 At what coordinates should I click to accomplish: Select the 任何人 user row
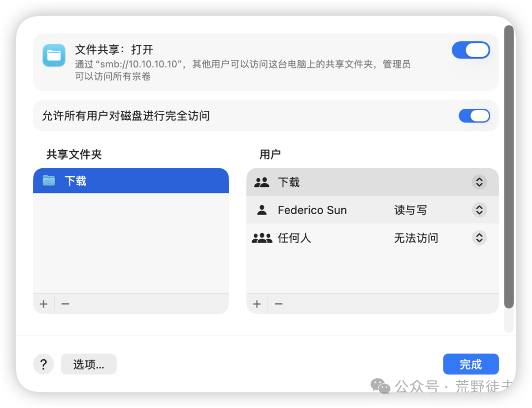[x=372, y=238]
